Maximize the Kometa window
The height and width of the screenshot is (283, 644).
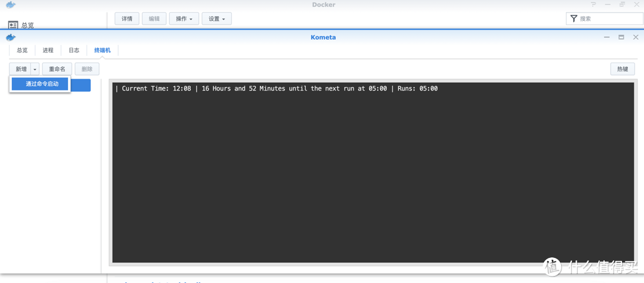click(x=621, y=38)
